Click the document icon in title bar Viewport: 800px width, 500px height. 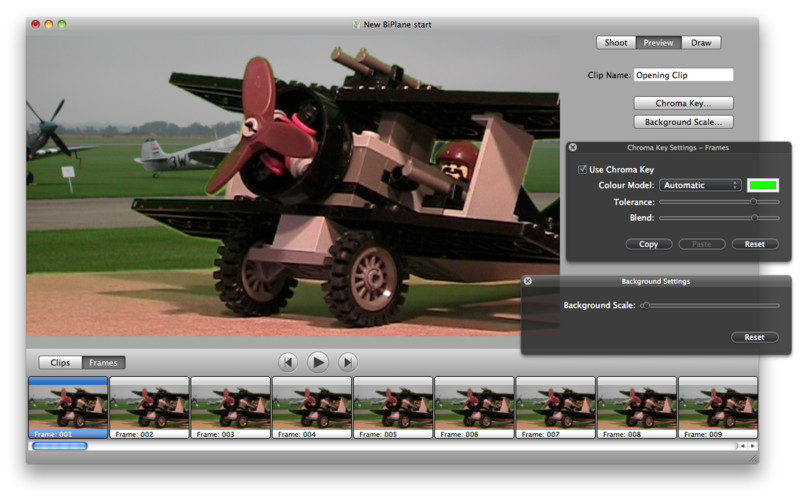(x=356, y=24)
